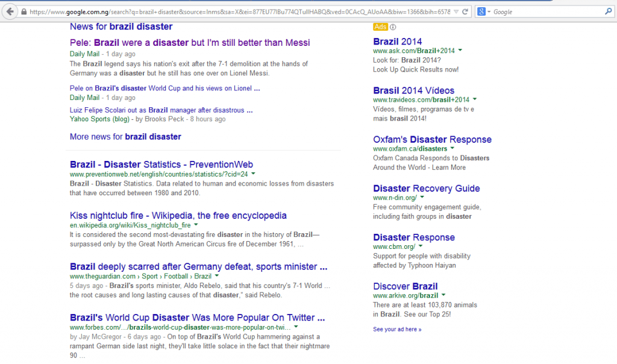
Task: Click the magnifier icon in search box
Action: click(x=608, y=12)
